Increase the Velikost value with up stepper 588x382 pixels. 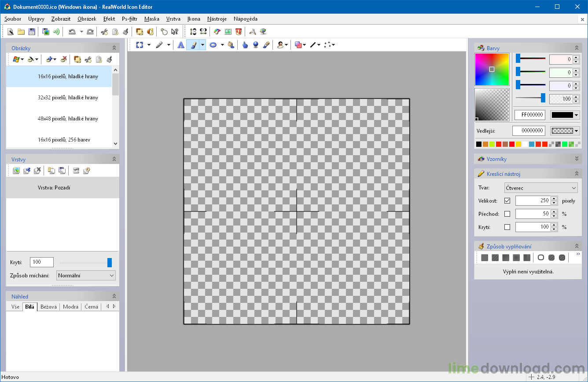pos(554,199)
